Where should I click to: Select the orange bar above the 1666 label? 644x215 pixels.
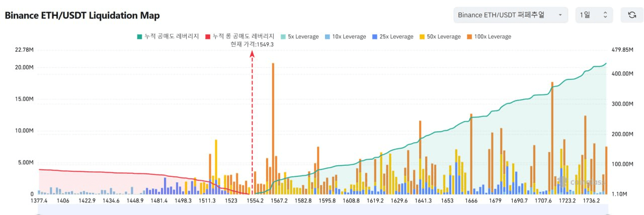[x=471, y=151]
